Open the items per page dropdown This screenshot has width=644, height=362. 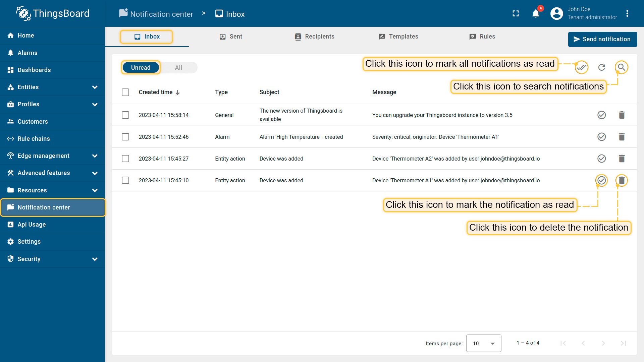coord(483,343)
